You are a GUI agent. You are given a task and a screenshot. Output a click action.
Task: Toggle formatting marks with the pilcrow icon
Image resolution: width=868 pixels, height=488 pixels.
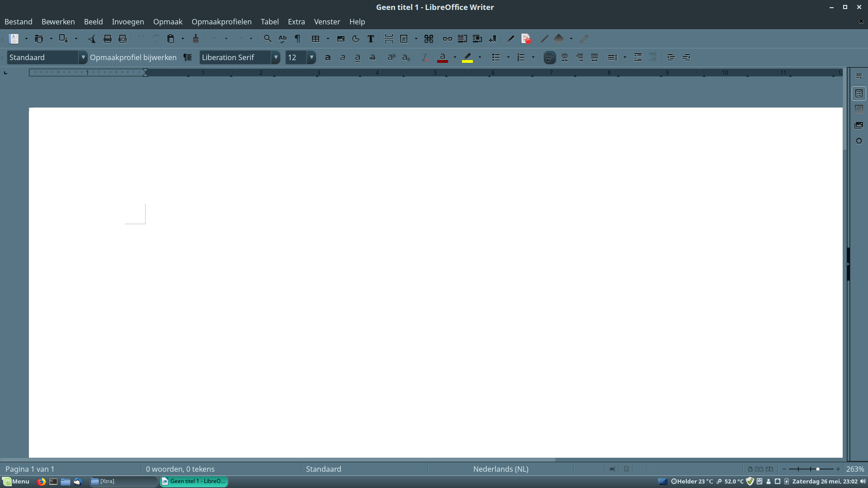coord(297,39)
